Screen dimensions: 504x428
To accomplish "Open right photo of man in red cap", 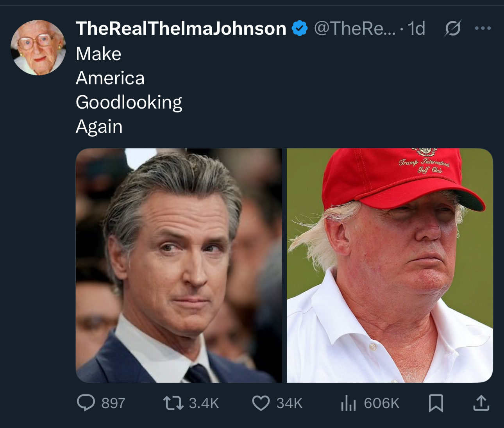I will [x=390, y=265].
